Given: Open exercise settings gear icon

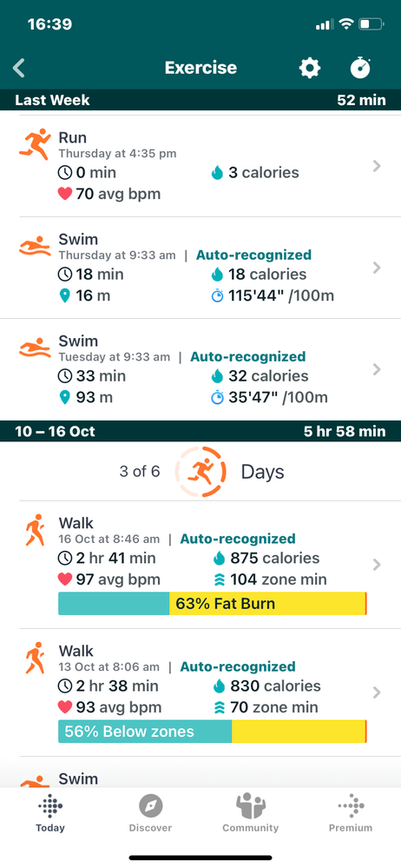Looking at the screenshot, I should [309, 68].
